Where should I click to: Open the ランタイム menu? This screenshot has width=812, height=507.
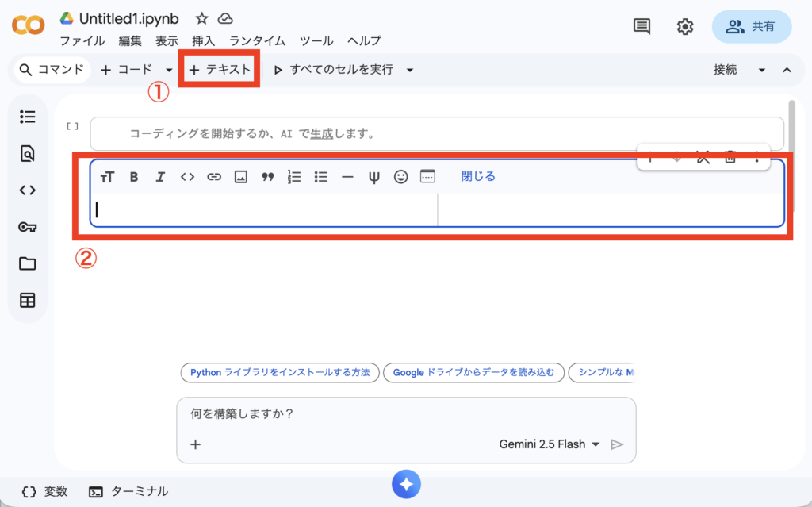pyautogui.click(x=255, y=41)
